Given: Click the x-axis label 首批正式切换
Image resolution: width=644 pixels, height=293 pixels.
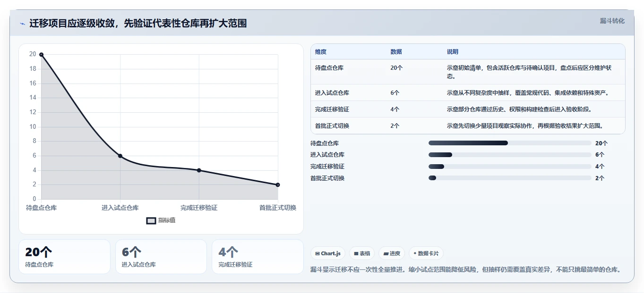Looking at the screenshot, I should click(278, 208).
